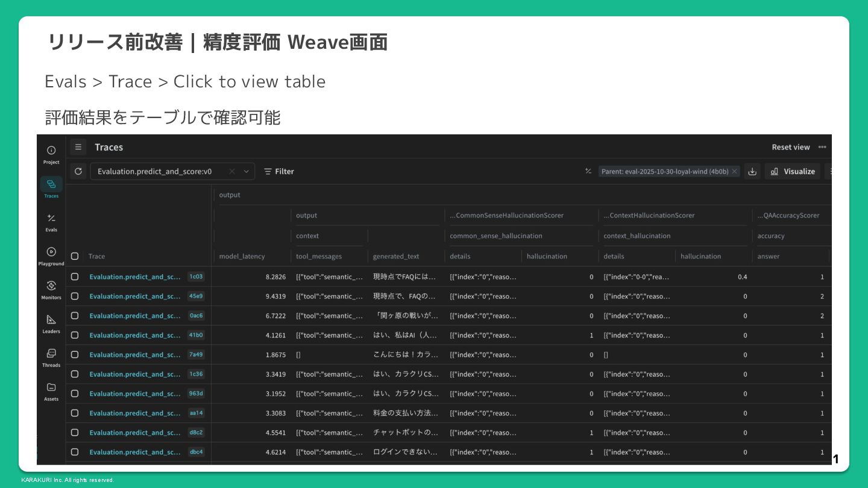Check the row with ID 1c36
Viewport: 868px width, 488px height.
[x=75, y=374]
